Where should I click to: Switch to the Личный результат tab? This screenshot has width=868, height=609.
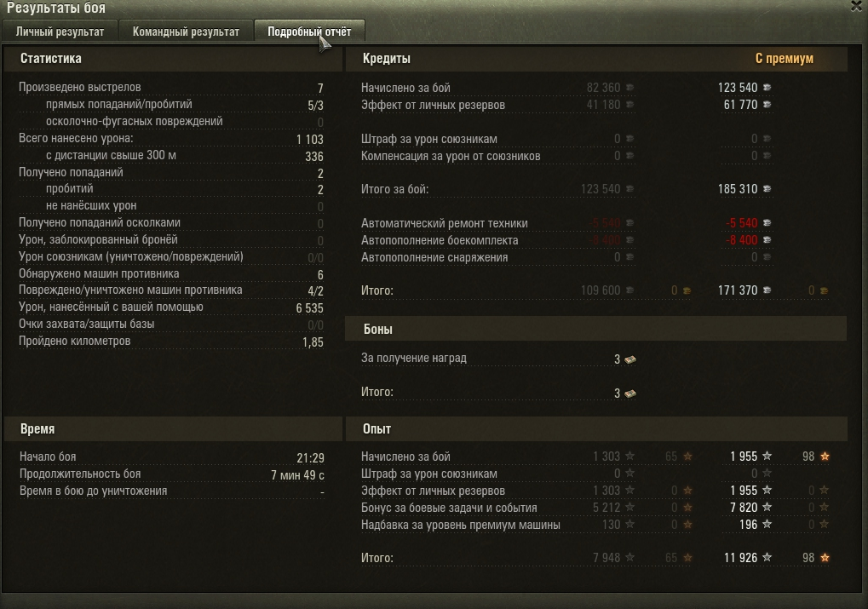(x=60, y=32)
